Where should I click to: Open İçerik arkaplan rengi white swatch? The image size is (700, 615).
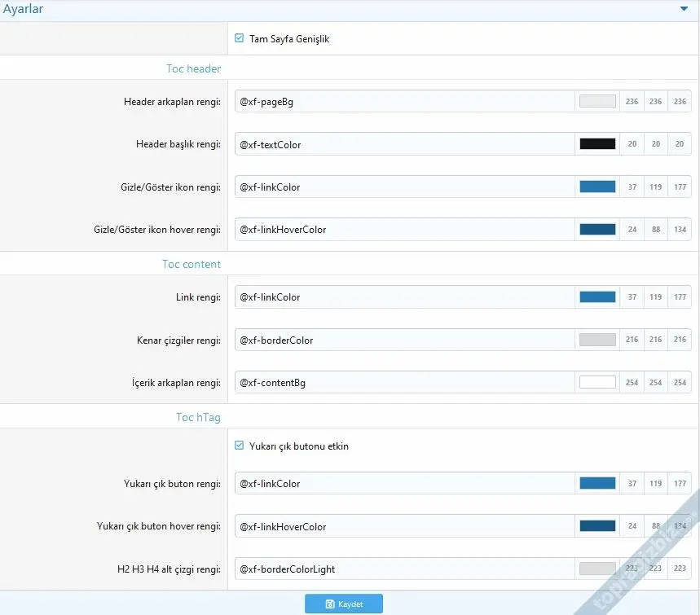597,382
